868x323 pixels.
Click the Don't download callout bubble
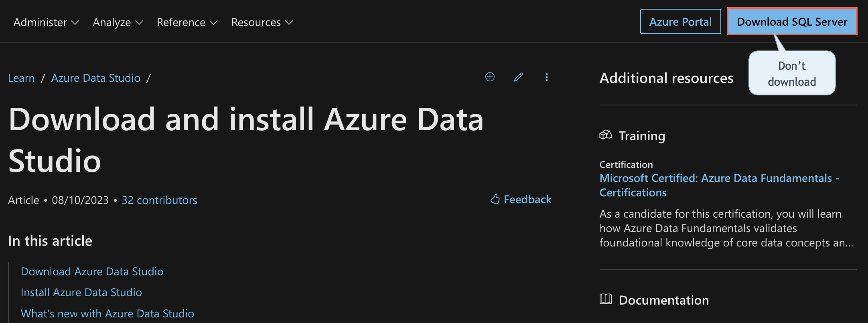pos(792,73)
